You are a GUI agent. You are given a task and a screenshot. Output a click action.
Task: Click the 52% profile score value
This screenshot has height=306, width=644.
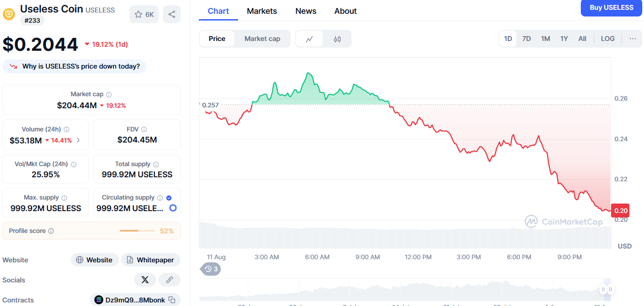(x=167, y=231)
